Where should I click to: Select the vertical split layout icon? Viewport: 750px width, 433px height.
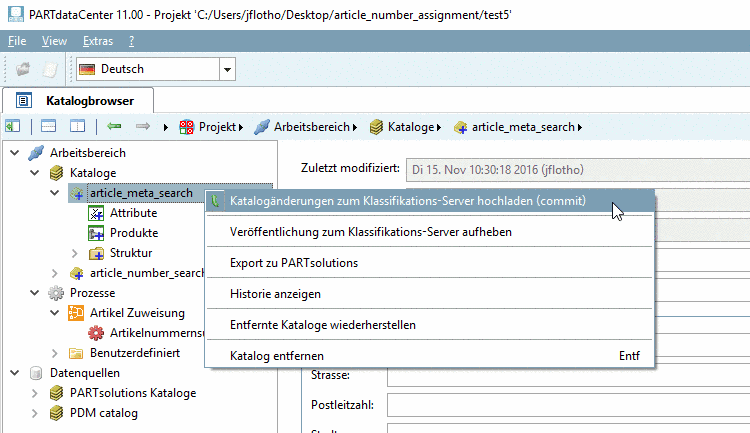[77, 127]
